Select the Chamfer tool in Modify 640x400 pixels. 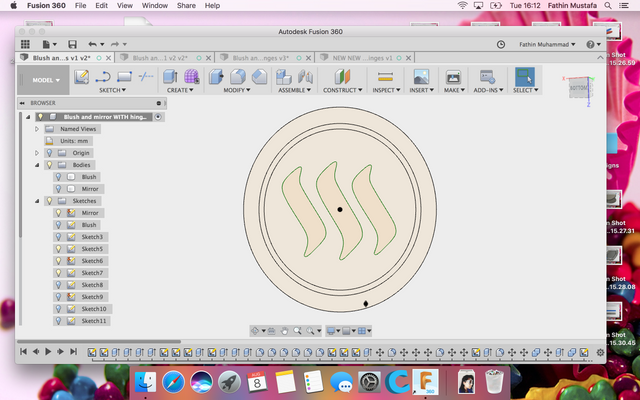(x=259, y=77)
